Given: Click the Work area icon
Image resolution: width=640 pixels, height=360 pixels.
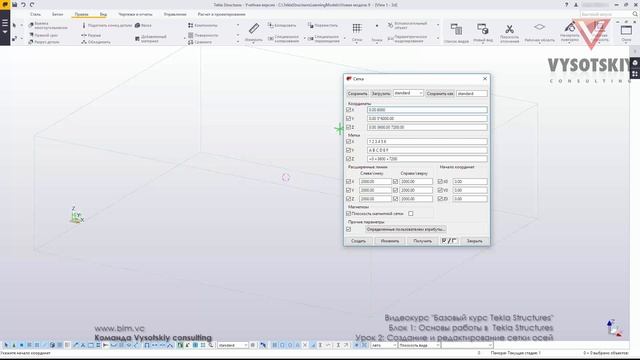Looking at the screenshot, I should (x=539, y=32).
